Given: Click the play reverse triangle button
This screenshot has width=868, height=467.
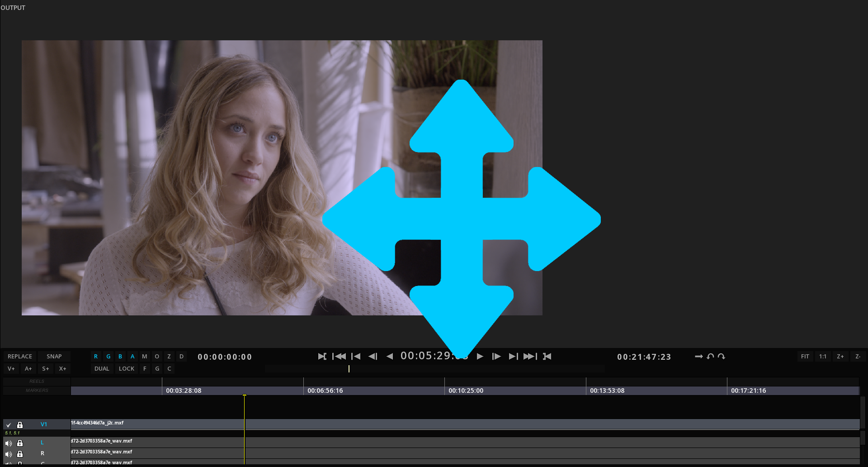Looking at the screenshot, I should 390,357.
